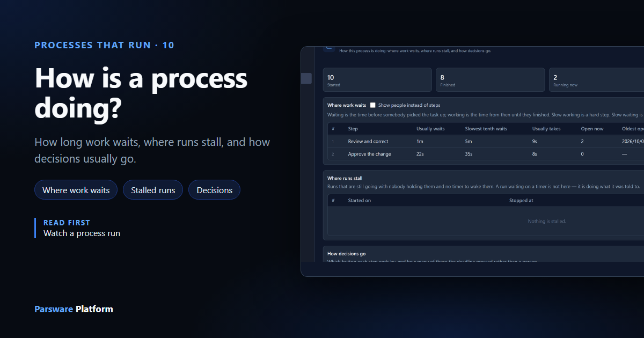This screenshot has width=644, height=338.
Task: Click the 'Where work waits' table heading
Action: click(347, 105)
